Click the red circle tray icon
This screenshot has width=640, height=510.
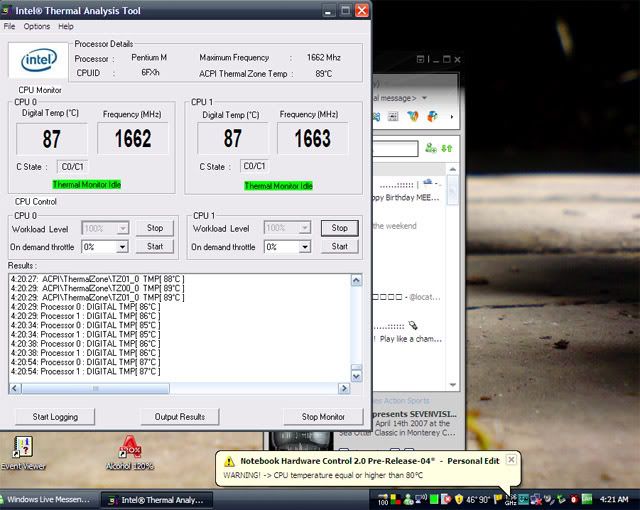(574, 499)
